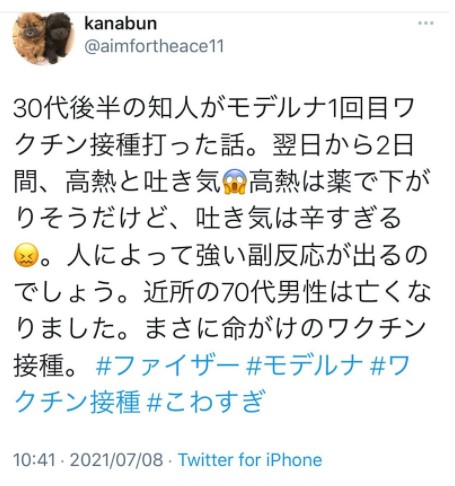This screenshot has width=455, height=486.
Task: Open the #ワクチン接種 hashtag
Action: (x=212, y=383)
